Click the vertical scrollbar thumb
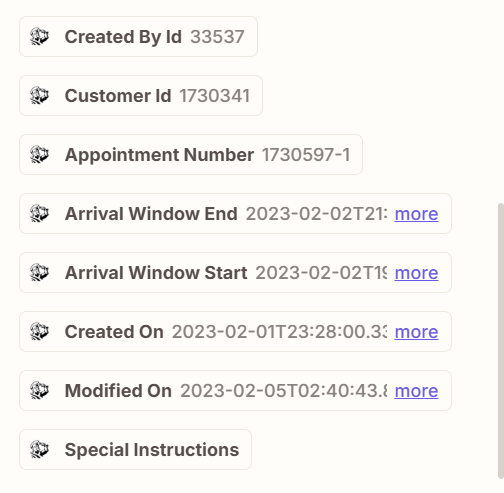 (501, 341)
